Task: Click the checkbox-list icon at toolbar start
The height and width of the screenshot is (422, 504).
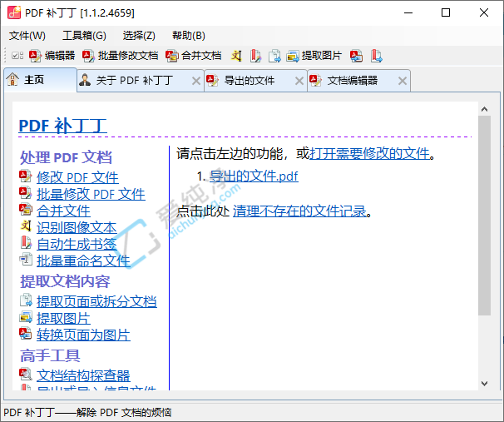Action: [17, 56]
